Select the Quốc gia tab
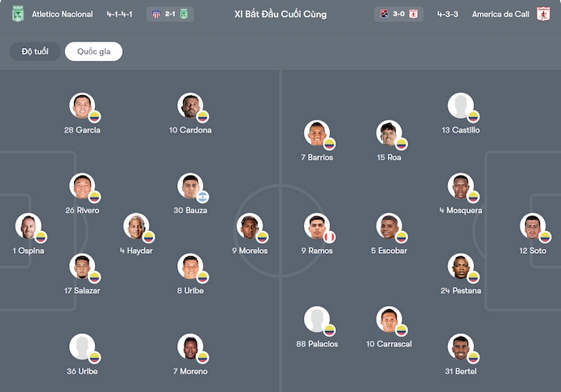Screen dimensions: 561x392 (x=93, y=52)
